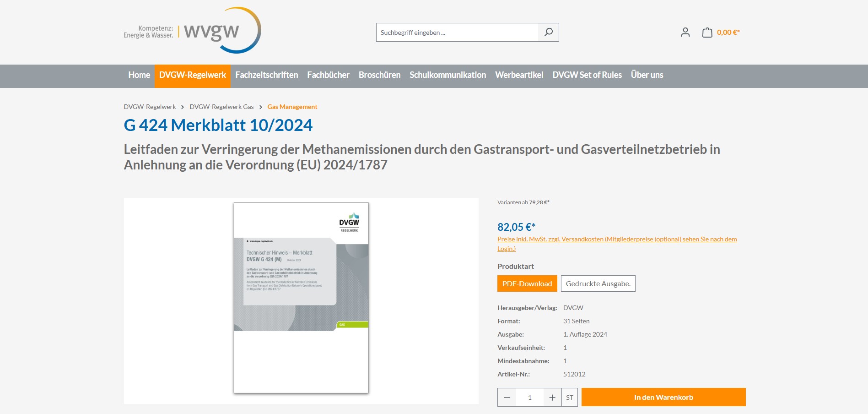Viewport: 868px width, 414px height.
Task: Select Gedruckte Ausgabe product type
Action: click(598, 283)
